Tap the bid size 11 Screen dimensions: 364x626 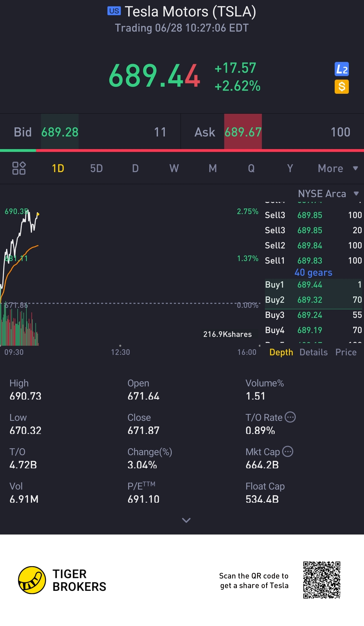tap(160, 132)
